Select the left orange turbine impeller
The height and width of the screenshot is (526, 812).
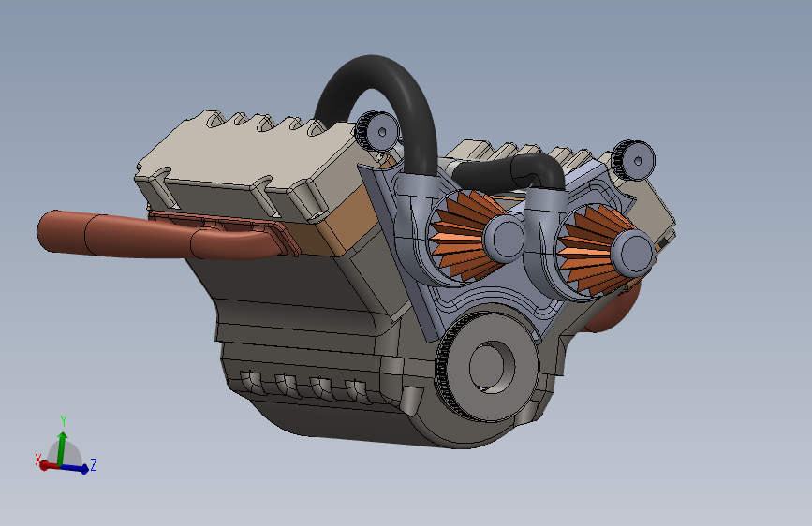click(458, 236)
